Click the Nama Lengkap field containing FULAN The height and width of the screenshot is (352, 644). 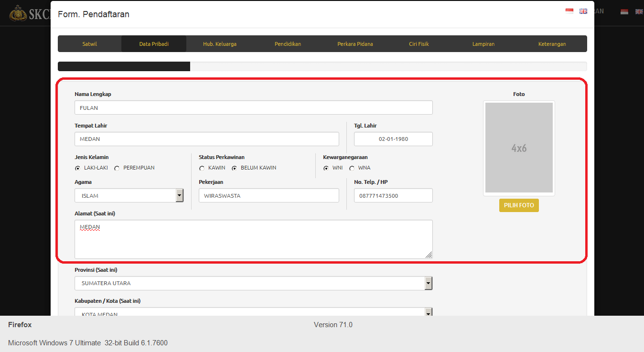pos(254,107)
